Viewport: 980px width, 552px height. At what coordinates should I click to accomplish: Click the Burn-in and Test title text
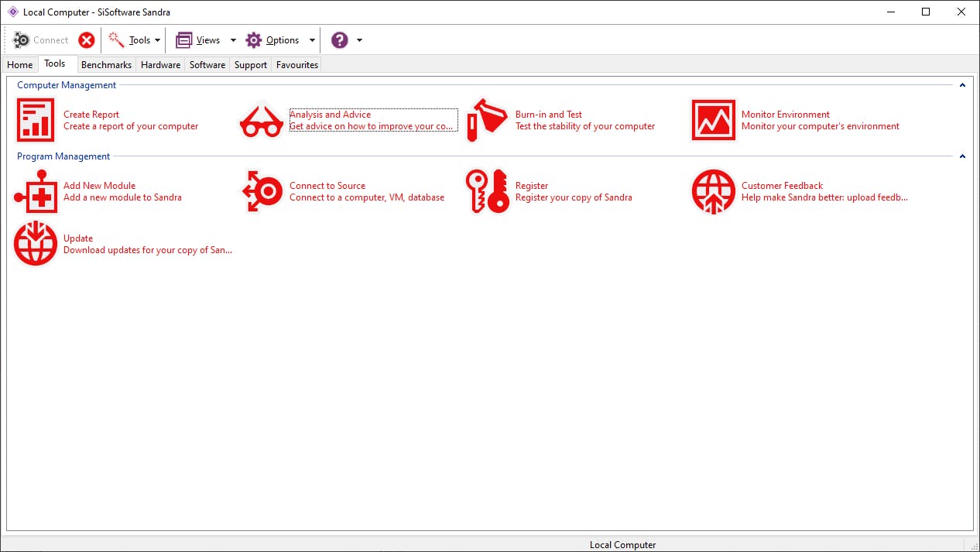[549, 115]
